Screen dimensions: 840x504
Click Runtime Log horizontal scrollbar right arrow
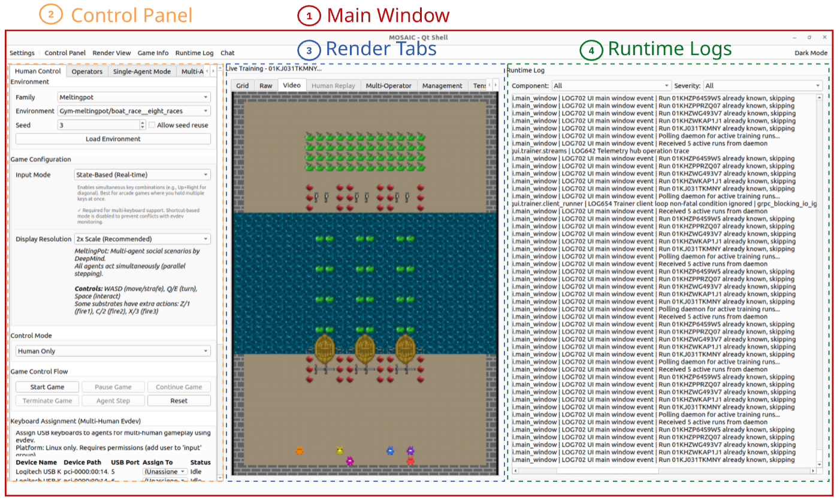(813, 471)
